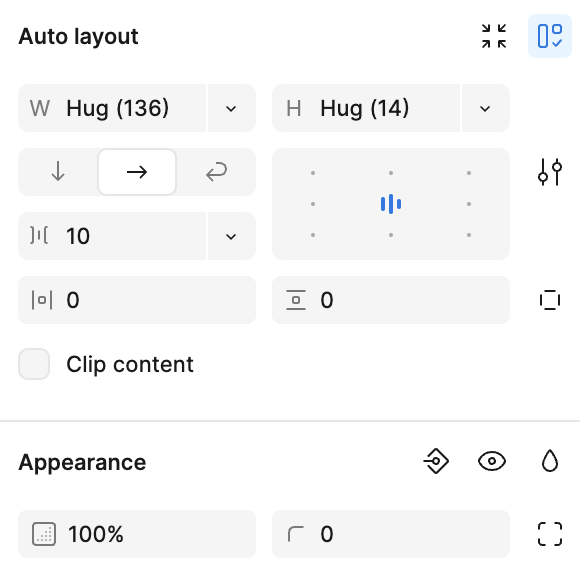Image resolution: width=580 pixels, height=586 pixels.
Task: Click the corner radius field
Action: click(391, 534)
